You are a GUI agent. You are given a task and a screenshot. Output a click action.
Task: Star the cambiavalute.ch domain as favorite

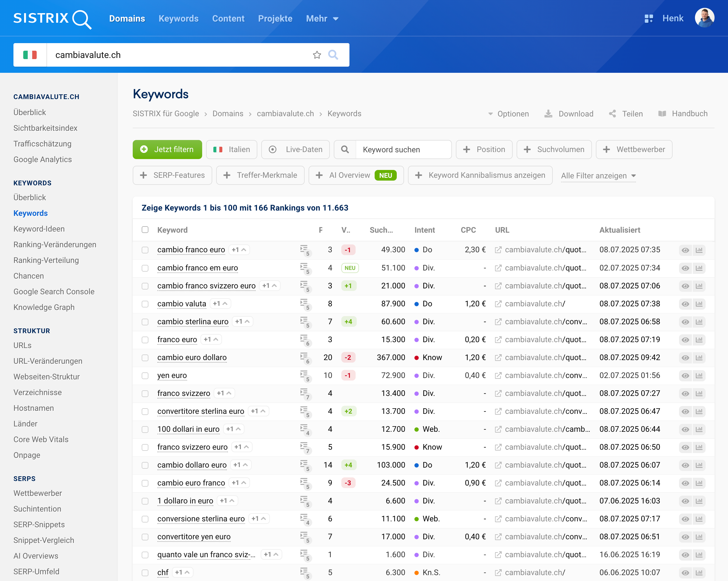[317, 55]
